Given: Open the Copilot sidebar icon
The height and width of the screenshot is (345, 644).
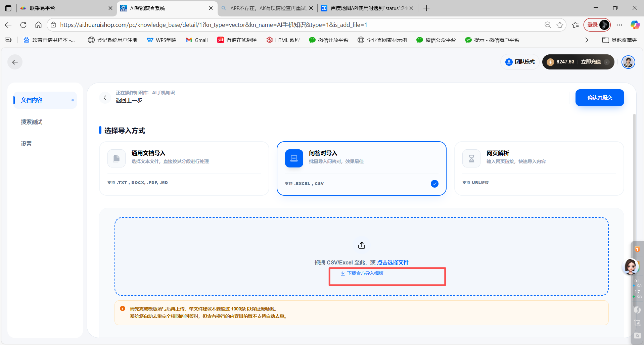Looking at the screenshot, I should coord(635,25).
